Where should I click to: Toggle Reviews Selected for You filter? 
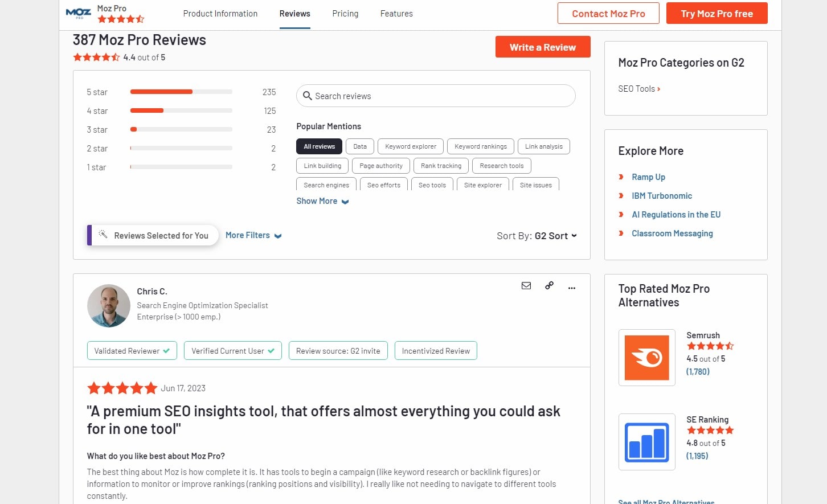point(153,235)
